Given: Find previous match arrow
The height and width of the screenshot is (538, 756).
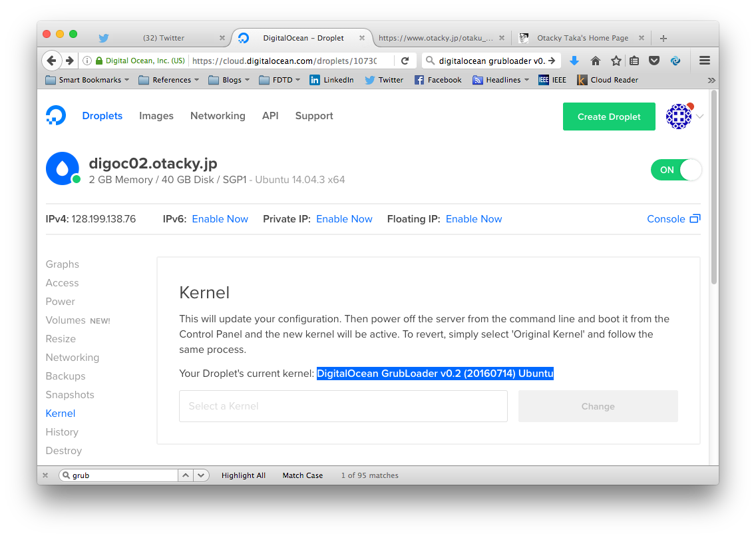Looking at the screenshot, I should click(x=186, y=475).
